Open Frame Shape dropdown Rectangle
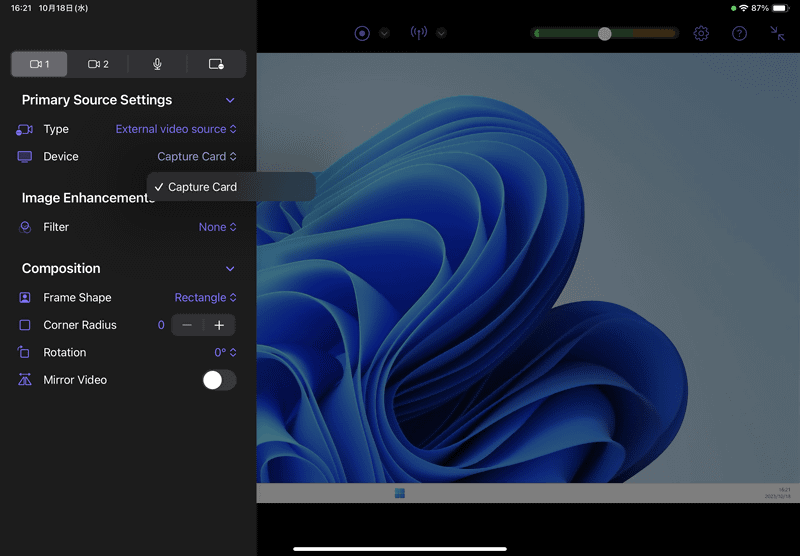Viewport: 800px width, 556px height. (206, 297)
